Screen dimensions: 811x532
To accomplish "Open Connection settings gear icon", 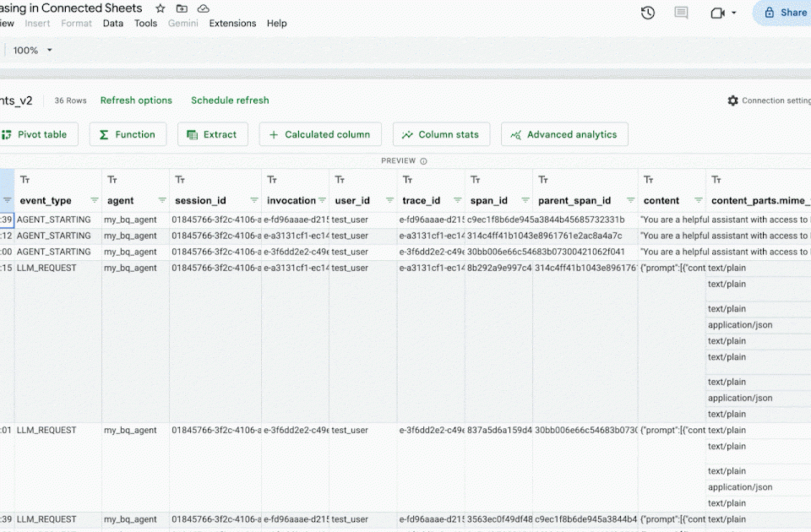I will (x=732, y=100).
